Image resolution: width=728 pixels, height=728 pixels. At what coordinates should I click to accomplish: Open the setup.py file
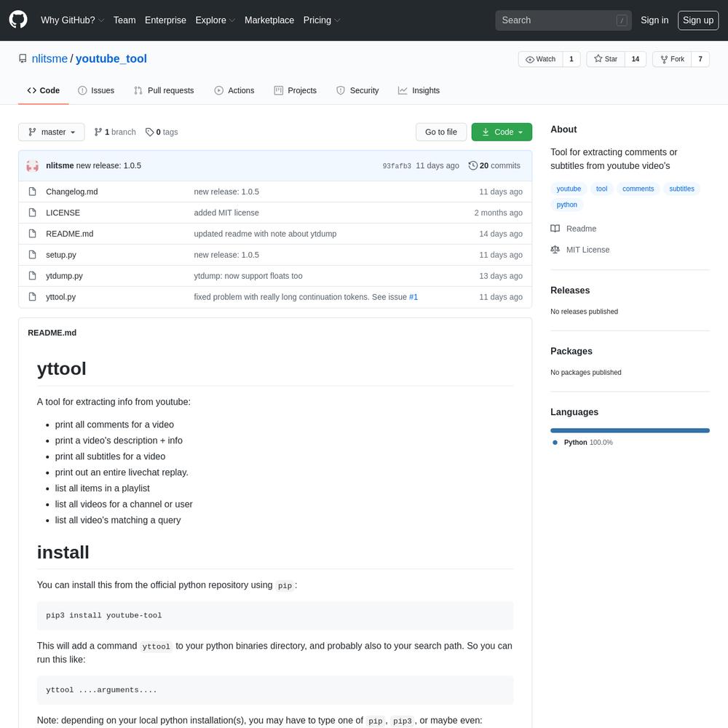point(61,255)
